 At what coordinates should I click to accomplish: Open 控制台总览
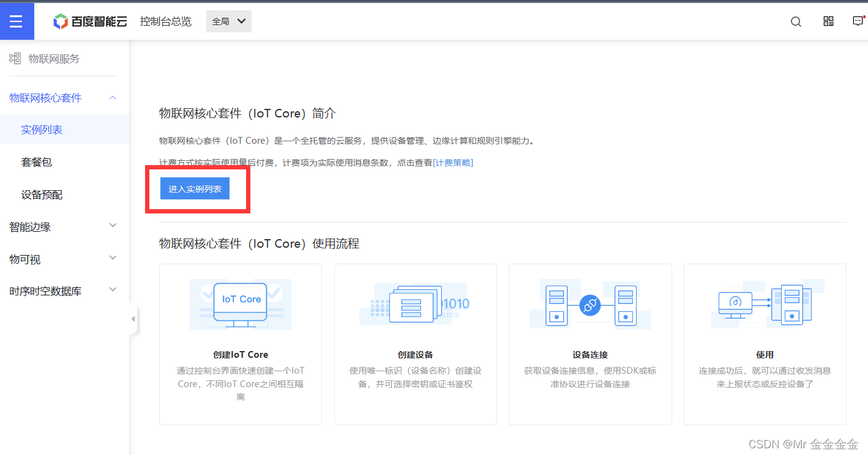click(166, 21)
